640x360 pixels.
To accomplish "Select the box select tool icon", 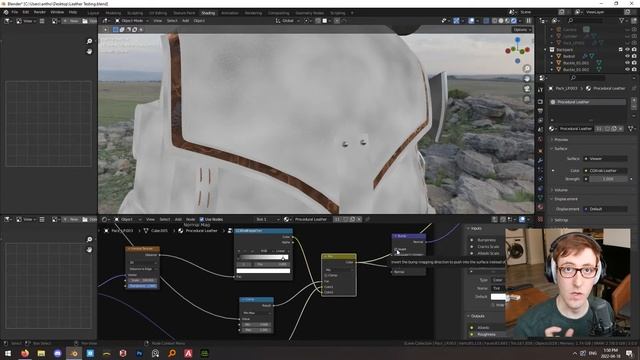I will [x=116, y=30].
